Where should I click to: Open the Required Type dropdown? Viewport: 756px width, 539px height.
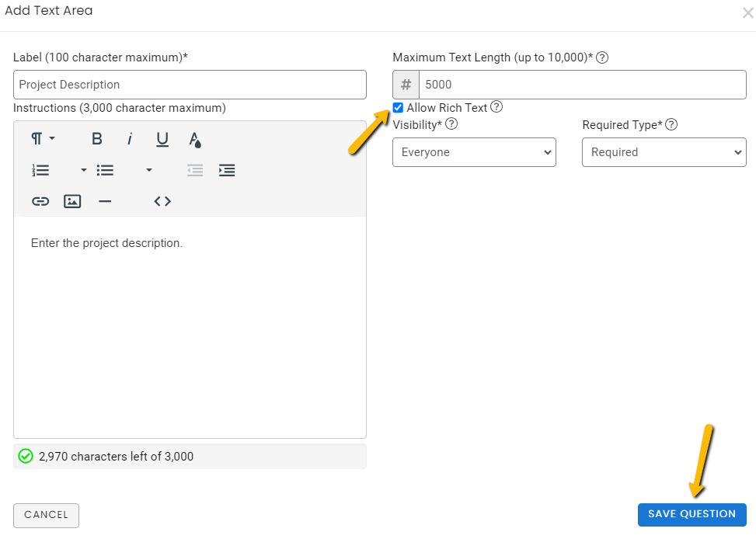664,152
